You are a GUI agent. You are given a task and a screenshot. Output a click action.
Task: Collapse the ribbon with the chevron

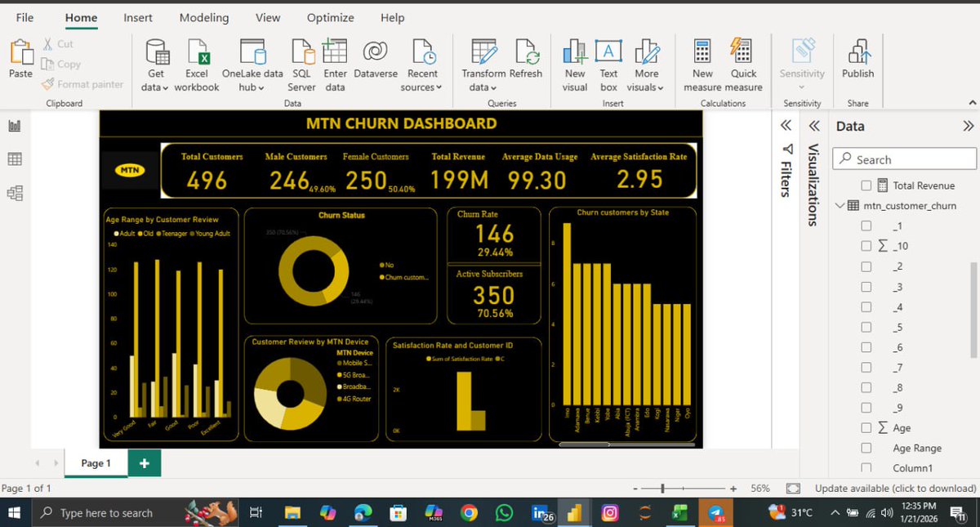pyautogui.click(x=971, y=103)
